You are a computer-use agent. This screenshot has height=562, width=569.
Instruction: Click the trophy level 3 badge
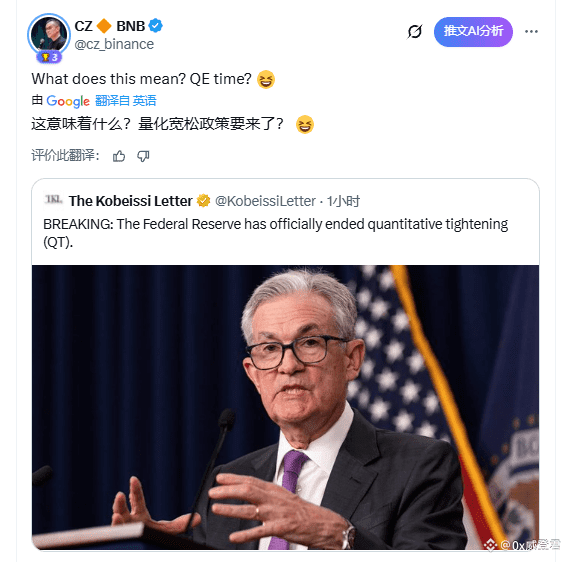pyautogui.click(x=49, y=57)
